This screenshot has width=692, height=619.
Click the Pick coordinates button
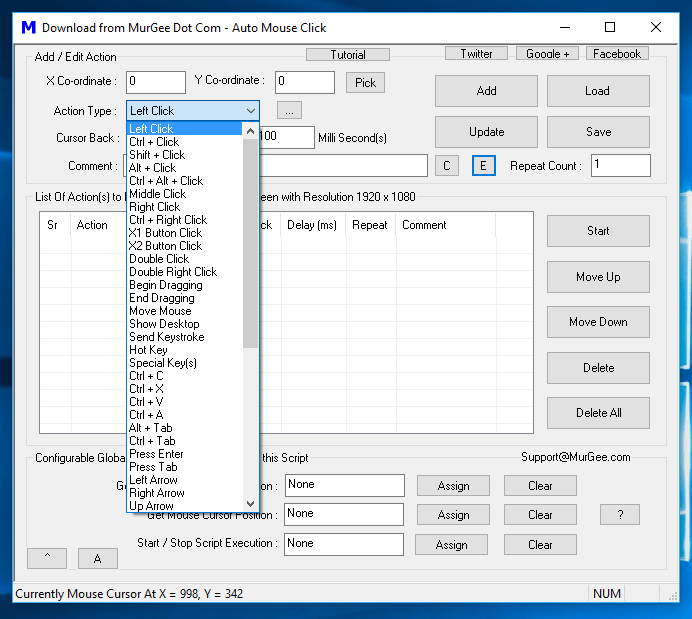point(365,83)
